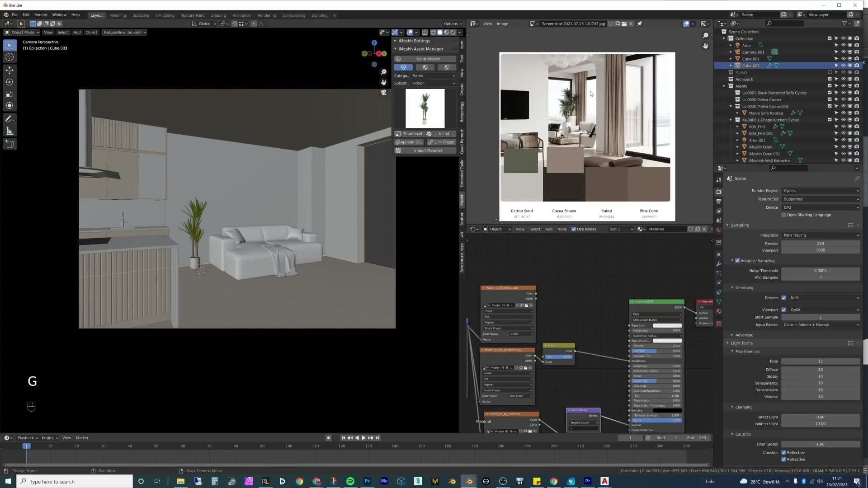This screenshot has height=488, width=868.
Task: Hide Cube.003 in viewport via eye icon
Action: tap(843, 66)
